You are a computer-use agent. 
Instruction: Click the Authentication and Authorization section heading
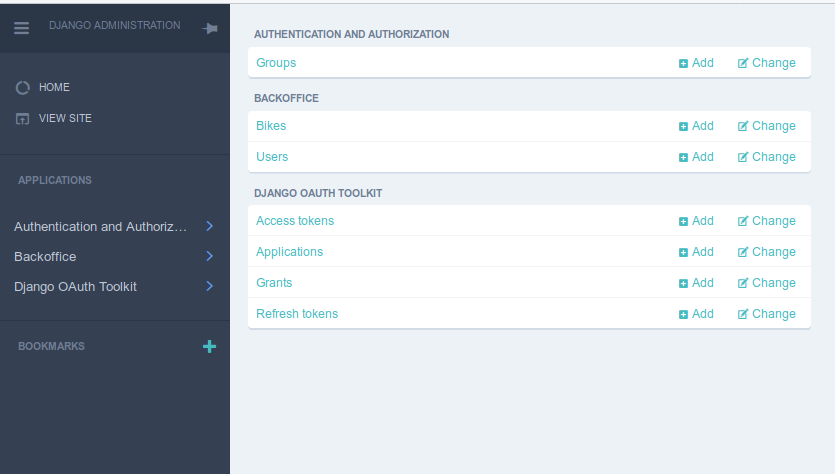[351, 34]
